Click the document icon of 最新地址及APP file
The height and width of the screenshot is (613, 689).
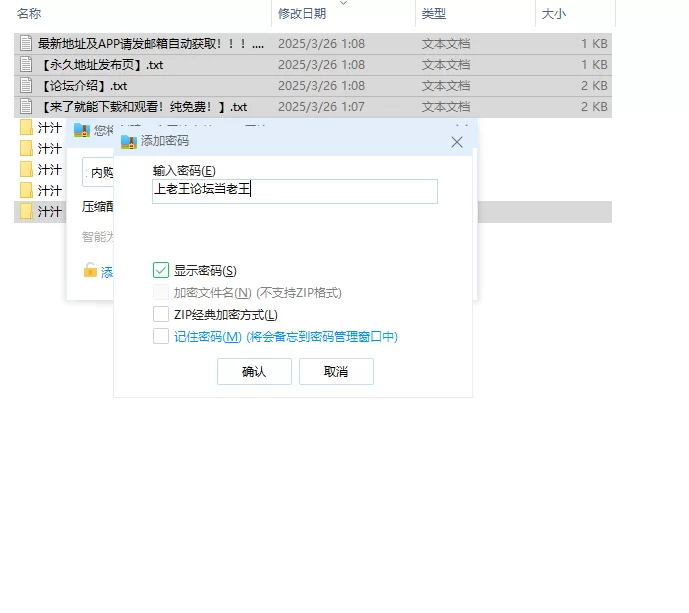click(26, 43)
